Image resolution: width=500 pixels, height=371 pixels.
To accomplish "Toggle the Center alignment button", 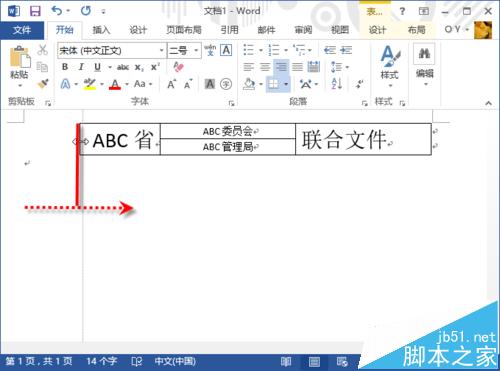I will [x=265, y=67].
